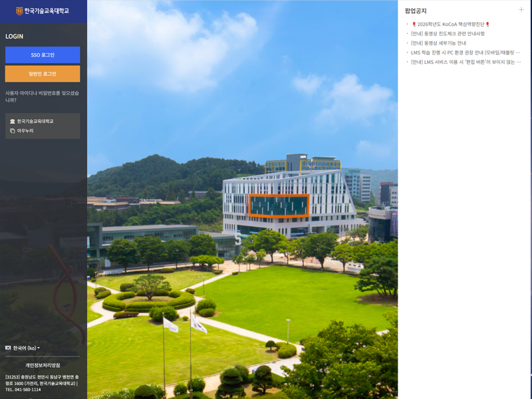Click the caret arrow after 한국어 (ko)
Viewport: 532px width, 399px height.
[39, 348]
